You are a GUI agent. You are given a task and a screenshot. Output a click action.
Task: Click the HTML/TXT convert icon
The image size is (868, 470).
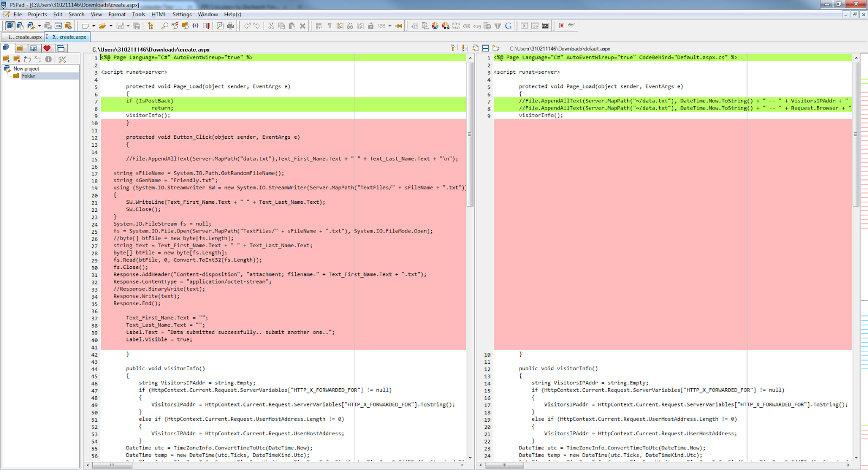[456, 25]
